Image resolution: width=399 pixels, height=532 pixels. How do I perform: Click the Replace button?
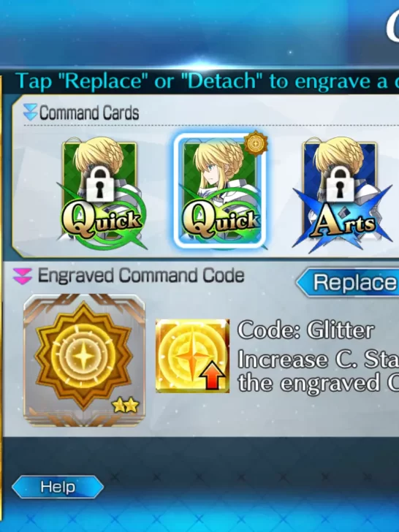tap(348, 282)
